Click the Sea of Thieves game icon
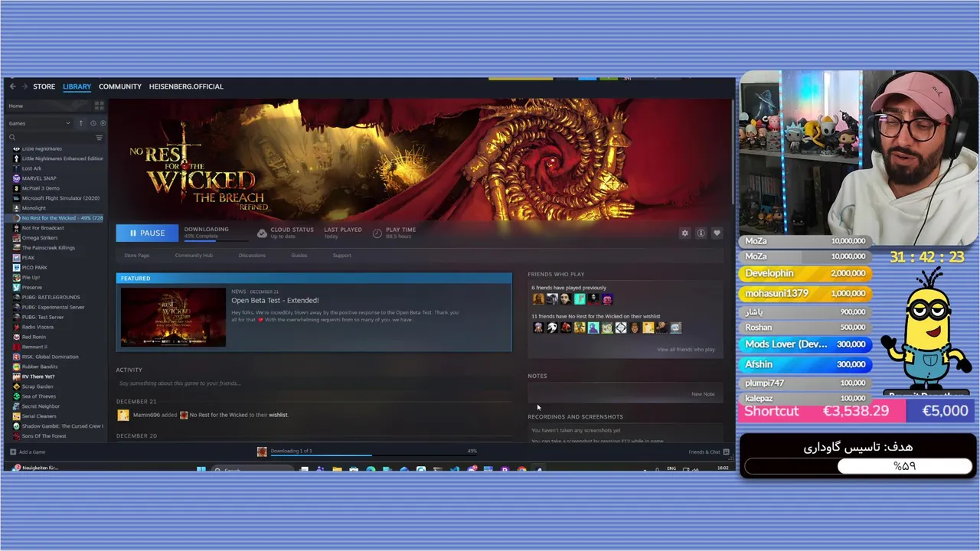Viewport: 980px width, 551px height. pyautogui.click(x=16, y=396)
